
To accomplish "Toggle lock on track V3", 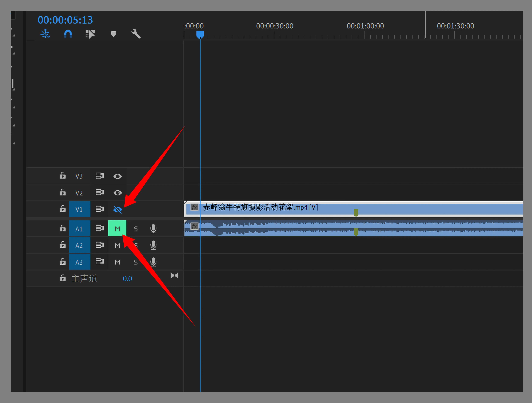I will click(x=63, y=175).
